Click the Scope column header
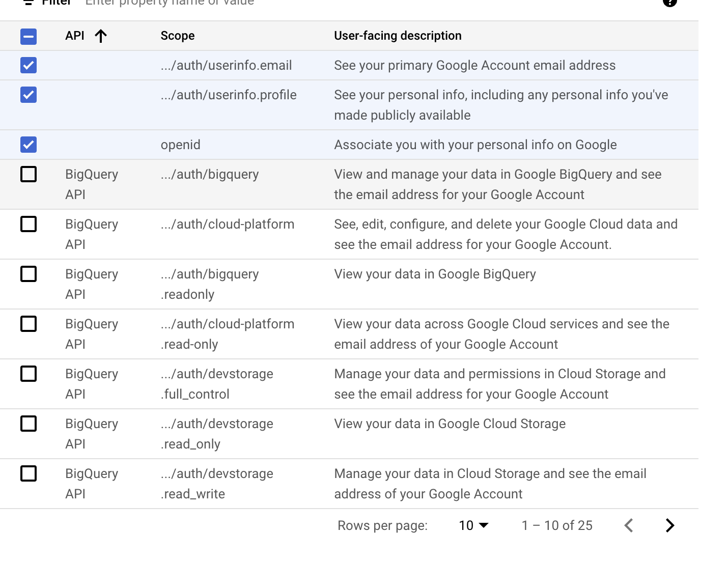The width and height of the screenshot is (728, 561). pos(178,36)
